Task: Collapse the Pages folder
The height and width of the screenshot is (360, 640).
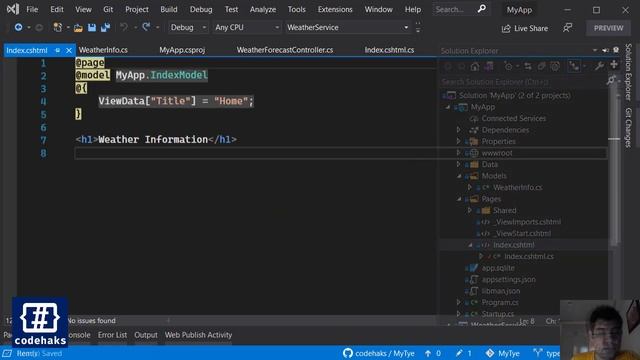Action: click(x=459, y=199)
